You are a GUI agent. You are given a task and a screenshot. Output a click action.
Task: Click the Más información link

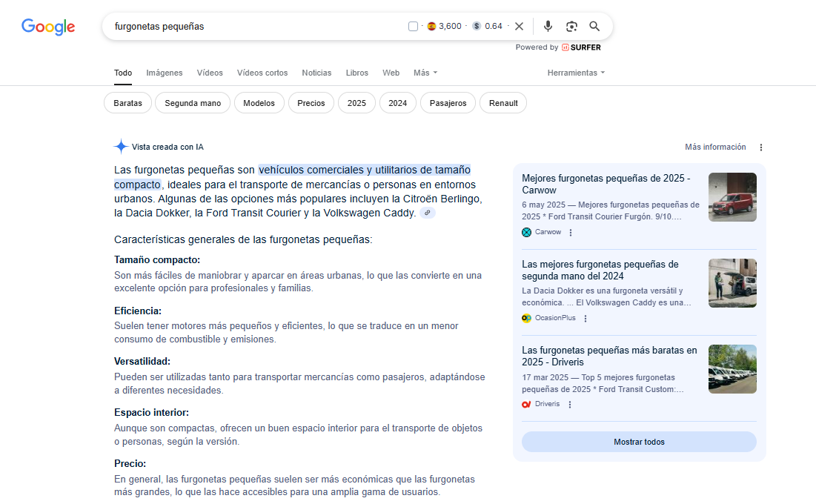(x=715, y=147)
